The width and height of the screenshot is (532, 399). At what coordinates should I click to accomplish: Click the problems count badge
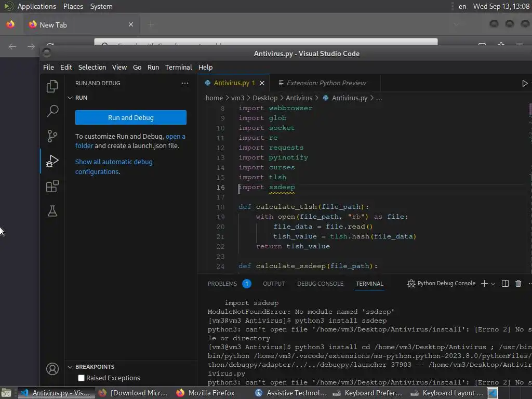pyautogui.click(x=247, y=284)
